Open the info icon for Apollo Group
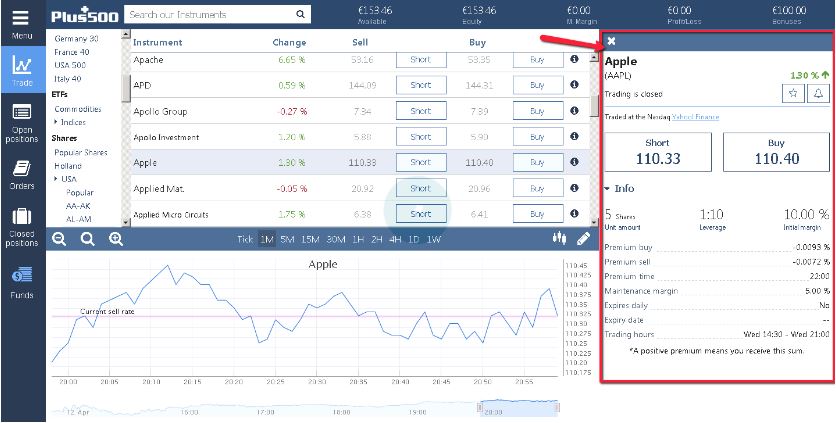The height and width of the screenshot is (423, 836). pyautogui.click(x=574, y=110)
